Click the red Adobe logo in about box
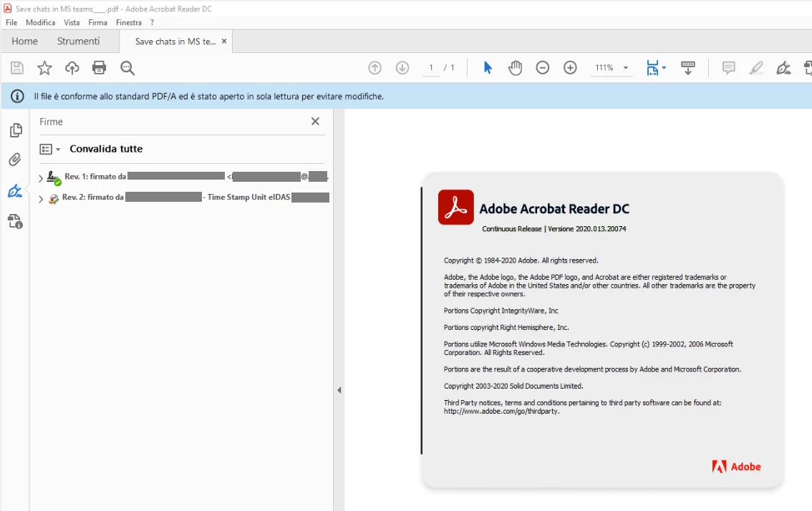Screen dimensions: 812x511 (x=736, y=467)
